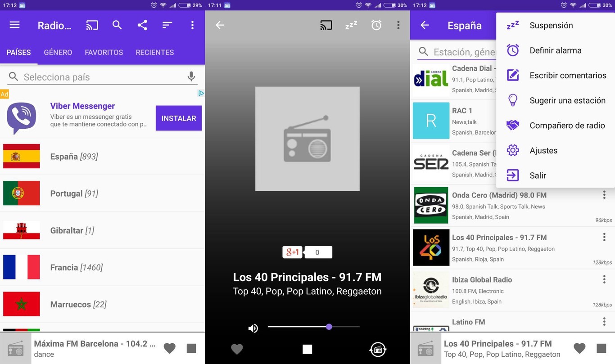Open the navigation drawer menu

[x=14, y=25]
